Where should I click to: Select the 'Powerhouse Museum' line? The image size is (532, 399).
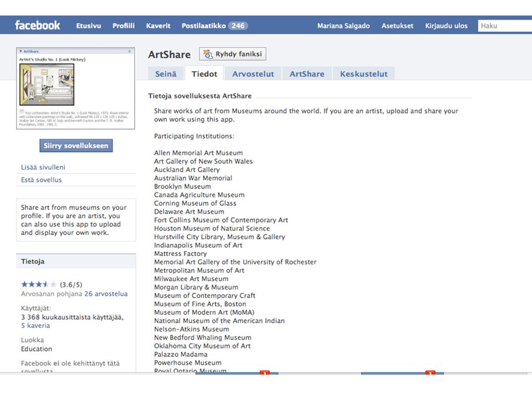pyautogui.click(x=188, y=362)
